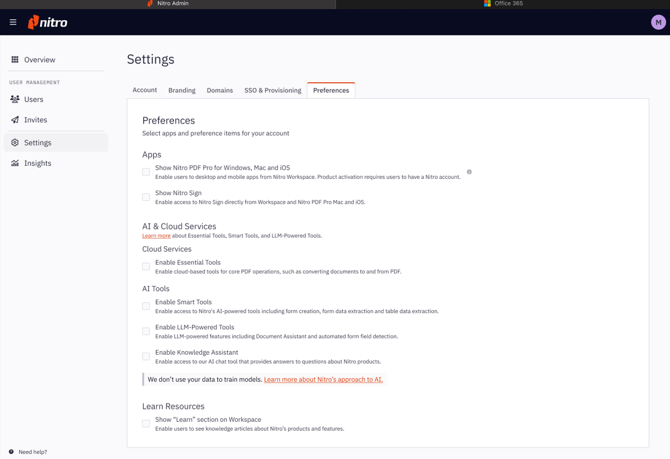Switch to the Office 365 browser tab
The height and width of the screenshot is (459, 670).
click(503, 4)
